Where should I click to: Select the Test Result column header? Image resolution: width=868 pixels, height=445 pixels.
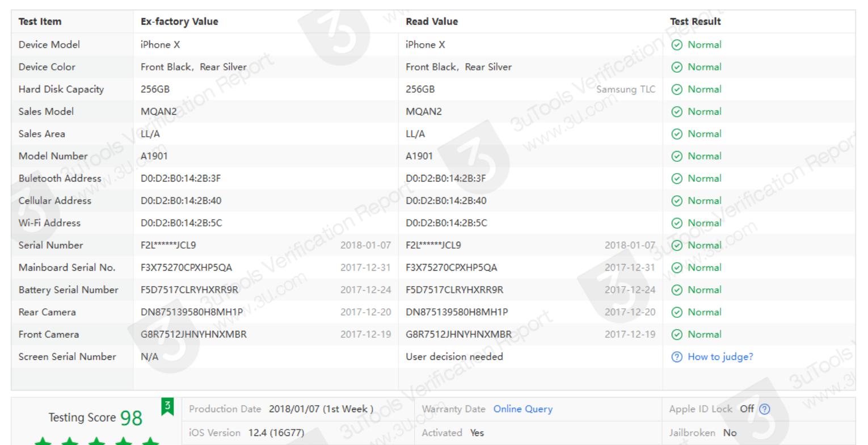coord(696,22)
